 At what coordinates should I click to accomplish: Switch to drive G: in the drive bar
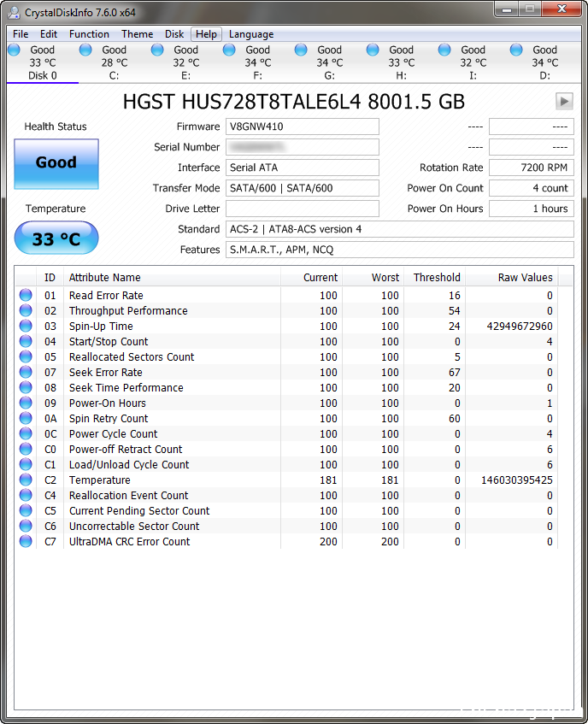[x=330, y=62]
